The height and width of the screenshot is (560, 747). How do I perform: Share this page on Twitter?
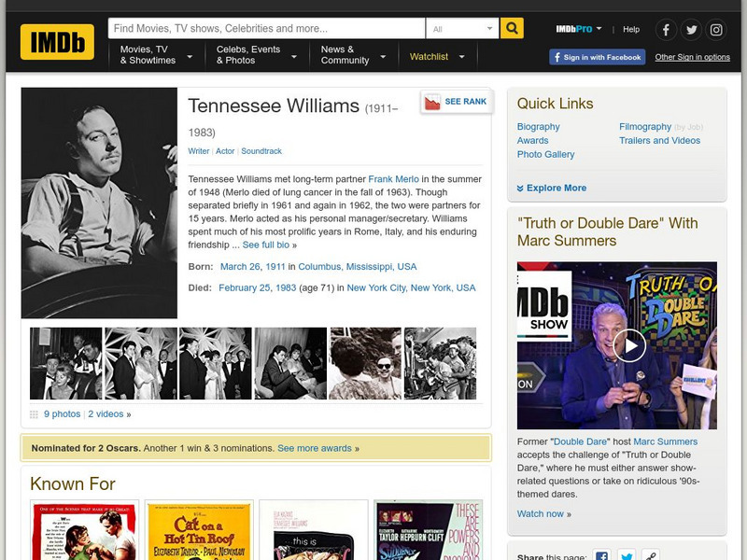pyautogui.click(x=627, y=555)
